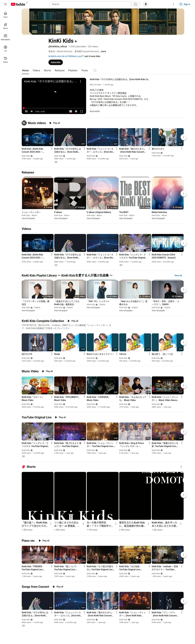Mute the featured video volume icon
The image size is (195, 644).
coord(31,111)
